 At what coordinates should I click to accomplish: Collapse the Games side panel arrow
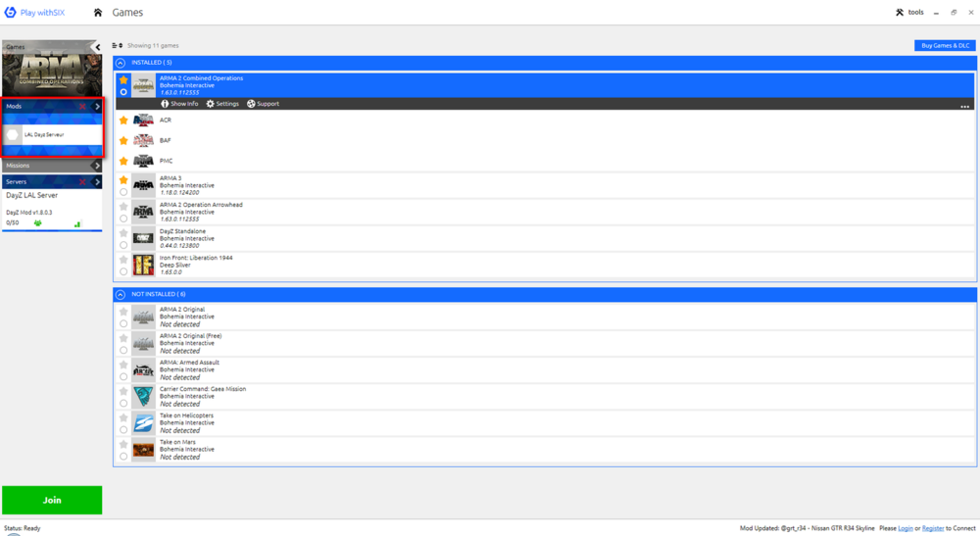[x=97, y=47]
